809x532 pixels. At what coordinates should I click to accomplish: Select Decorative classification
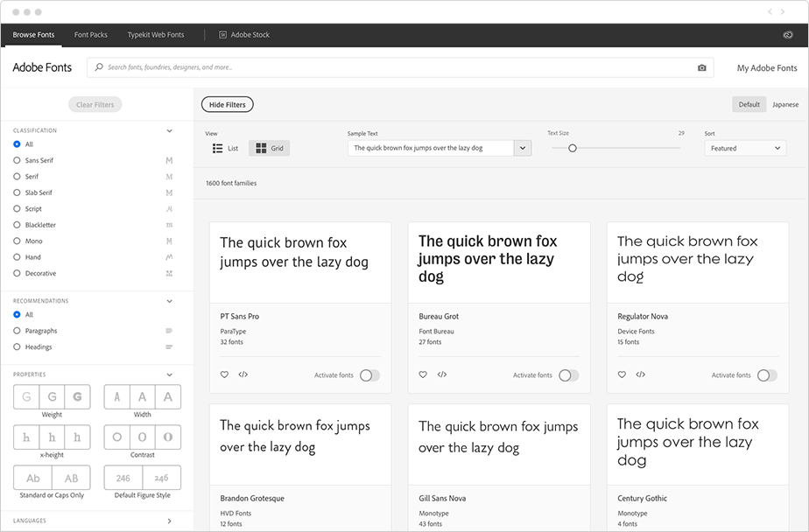34,273
